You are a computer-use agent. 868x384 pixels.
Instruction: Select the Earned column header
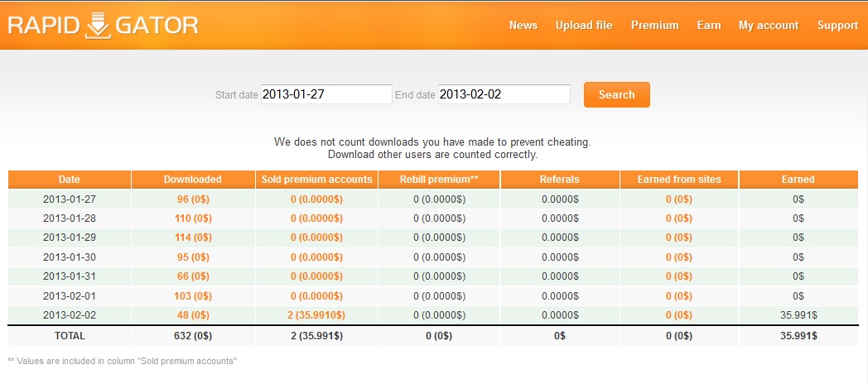tap(798, 179)
